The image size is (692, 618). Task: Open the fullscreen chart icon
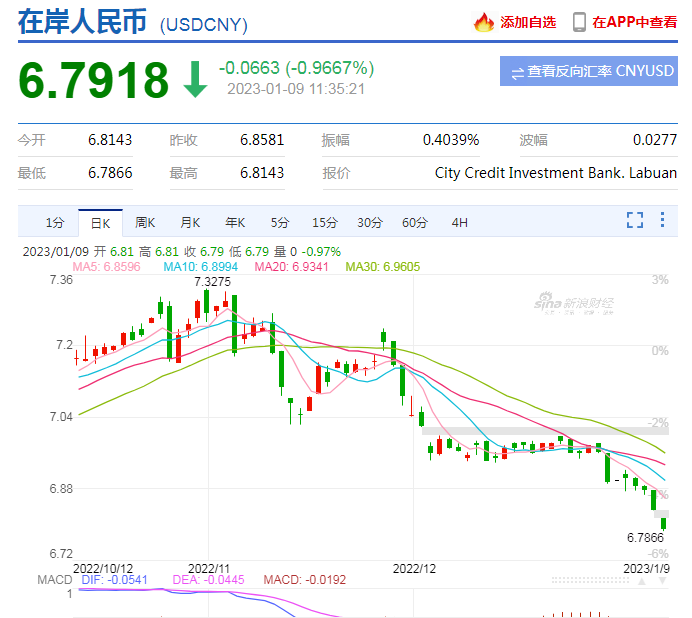[x=635, y=220]
